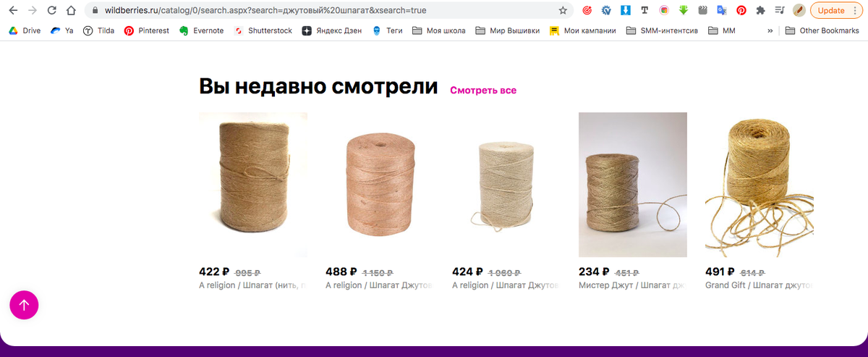Click the pink scroll-to-top arrow button

(24, 305)
